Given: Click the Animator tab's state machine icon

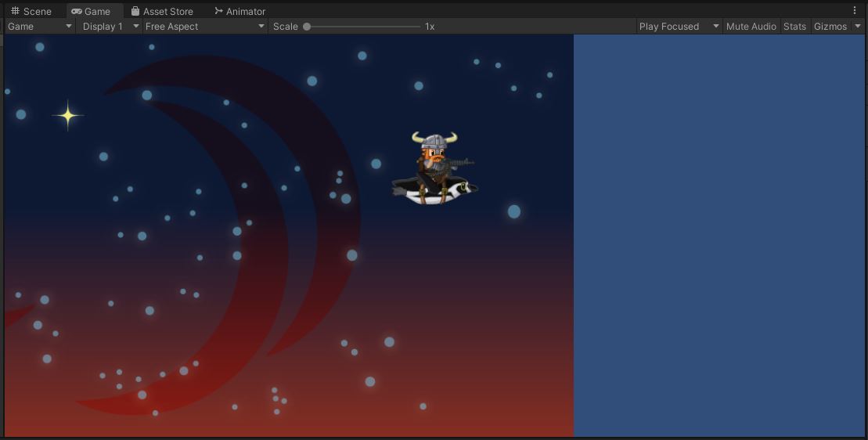Looking at the screenshot, I should [218, 11].
